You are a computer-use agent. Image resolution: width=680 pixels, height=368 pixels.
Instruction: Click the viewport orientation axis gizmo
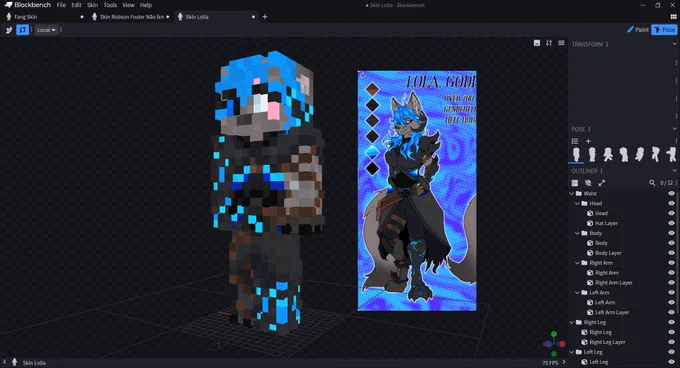[x=554, y=343]
